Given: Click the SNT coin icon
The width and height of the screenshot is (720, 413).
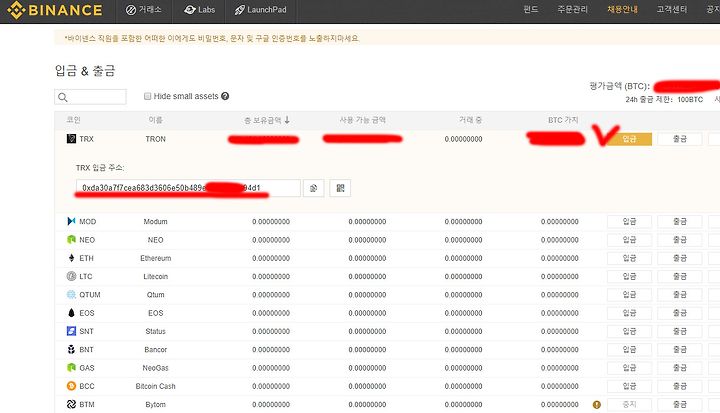Looking at the screenshot, I should point(71,331).
